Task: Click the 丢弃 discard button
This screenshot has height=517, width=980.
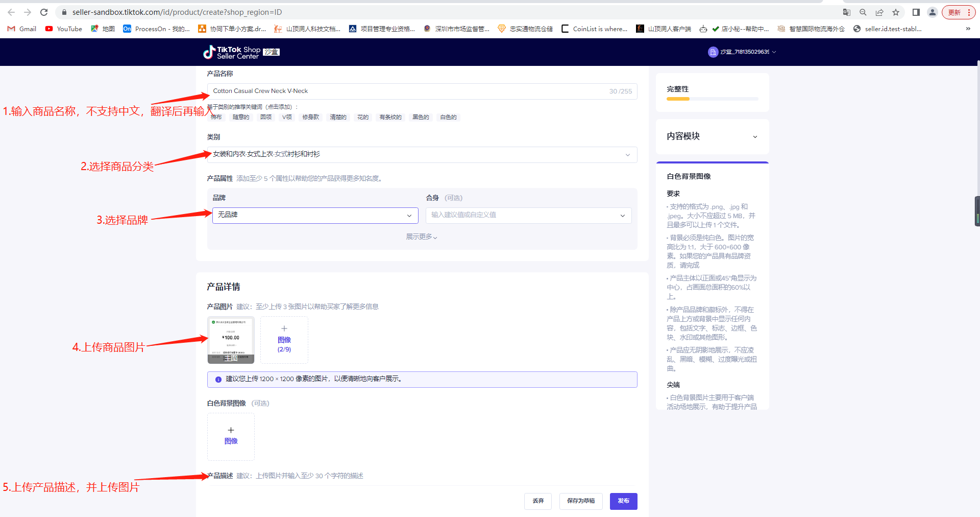Action: 538,501
